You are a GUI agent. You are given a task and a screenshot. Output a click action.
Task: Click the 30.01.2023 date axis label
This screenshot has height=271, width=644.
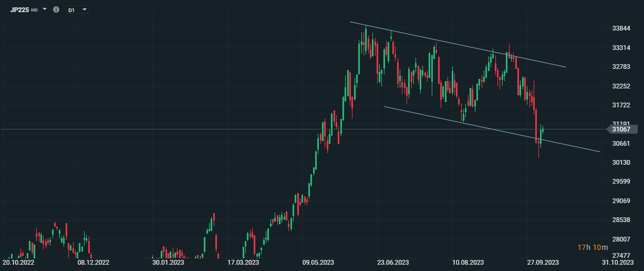168,262
